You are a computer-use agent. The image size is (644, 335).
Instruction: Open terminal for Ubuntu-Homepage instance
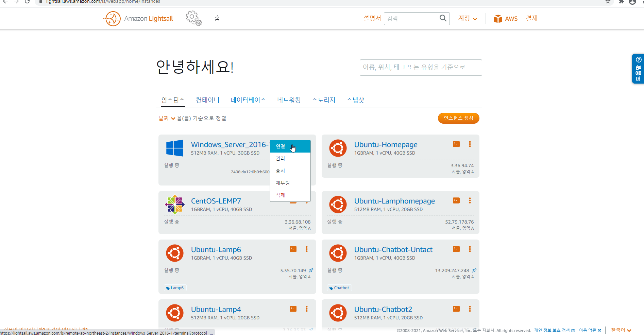pyautogui.click(x=456, y=144)
